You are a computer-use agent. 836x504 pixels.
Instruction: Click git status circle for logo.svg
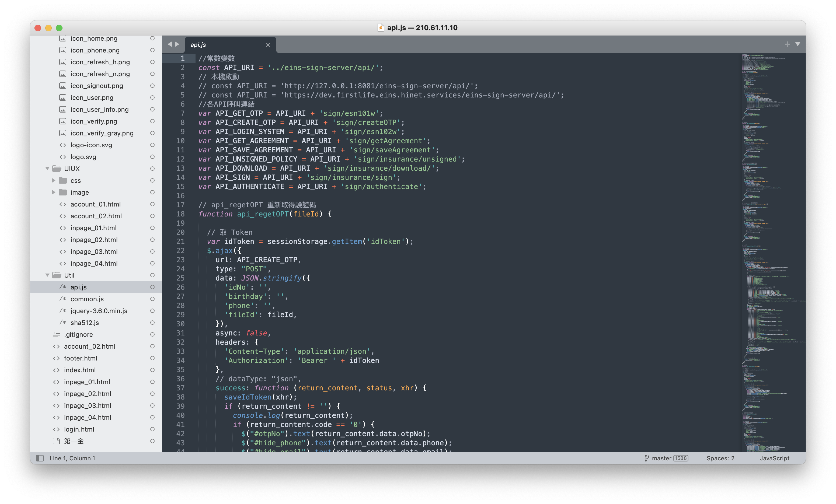point(152,157)
